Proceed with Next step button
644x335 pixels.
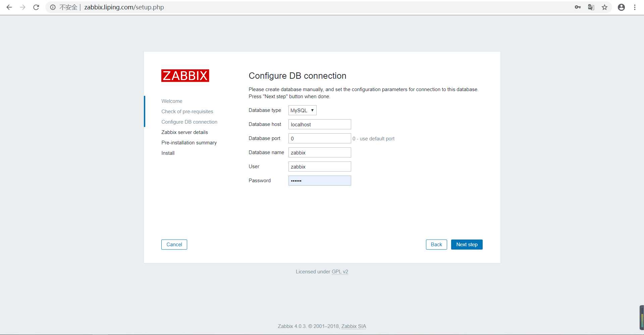(467, 245)
